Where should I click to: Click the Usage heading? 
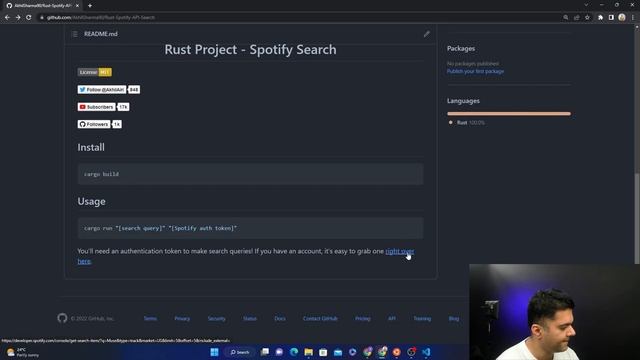(x=91, y=201)
